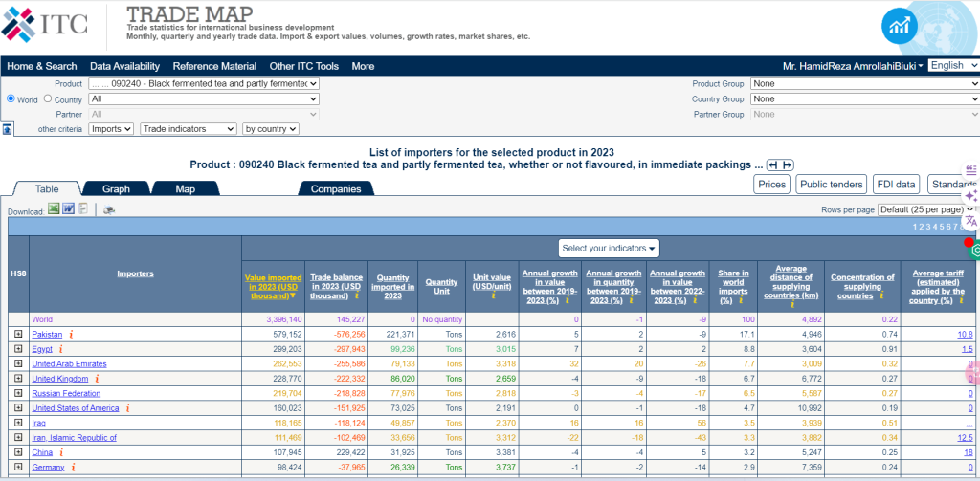Open the Country Group dropdown
This screenshot has height=481, width=980.
coord(865,98)
